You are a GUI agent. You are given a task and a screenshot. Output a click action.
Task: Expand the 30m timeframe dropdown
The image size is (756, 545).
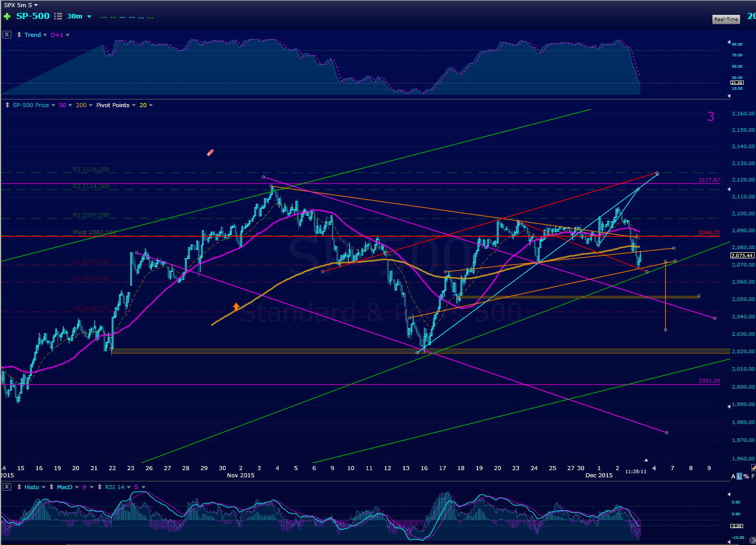89,16
